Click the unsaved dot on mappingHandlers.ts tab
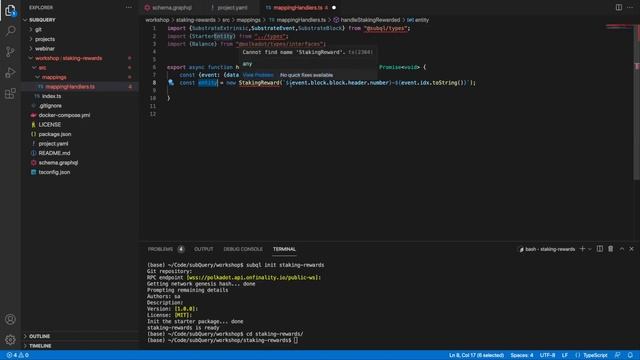 pos(334,7)
